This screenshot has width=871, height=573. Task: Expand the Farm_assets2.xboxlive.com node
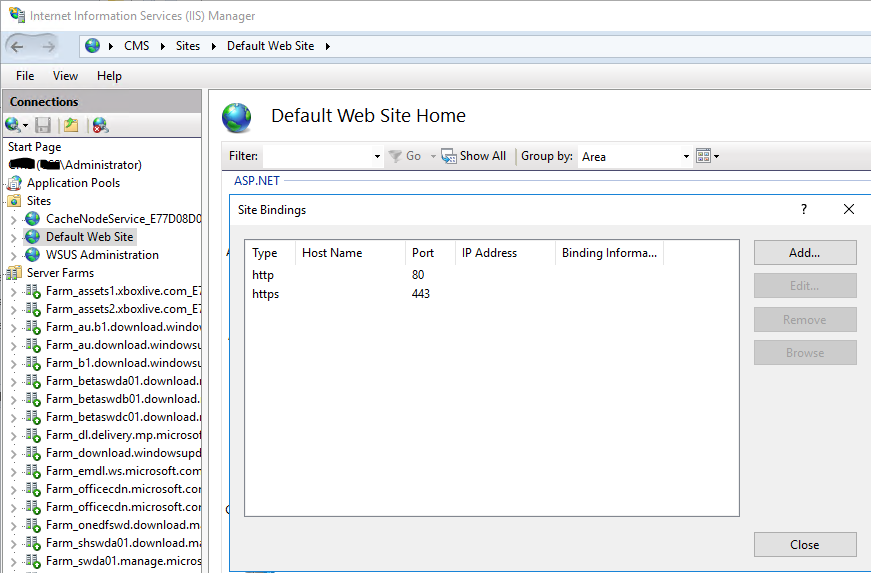point(14,309)
